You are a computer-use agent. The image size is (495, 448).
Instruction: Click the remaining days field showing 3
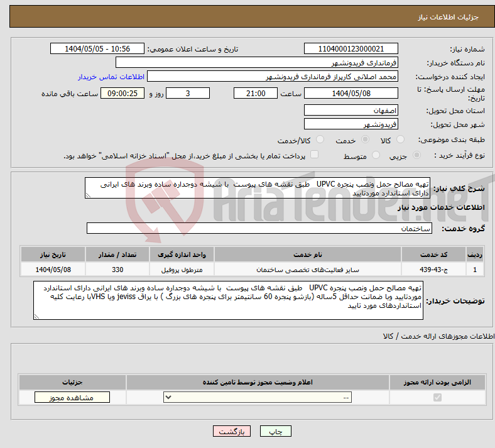click(x=188, y=93)
